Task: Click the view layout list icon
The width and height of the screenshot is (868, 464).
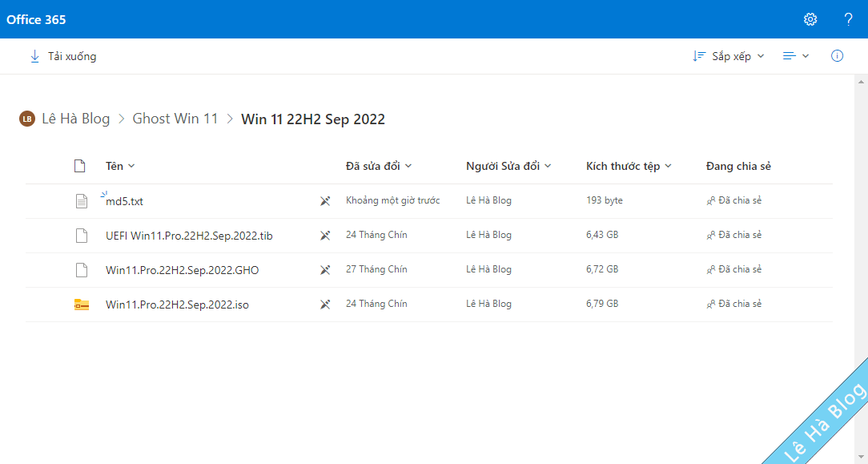Action: (x=790, y=55)
